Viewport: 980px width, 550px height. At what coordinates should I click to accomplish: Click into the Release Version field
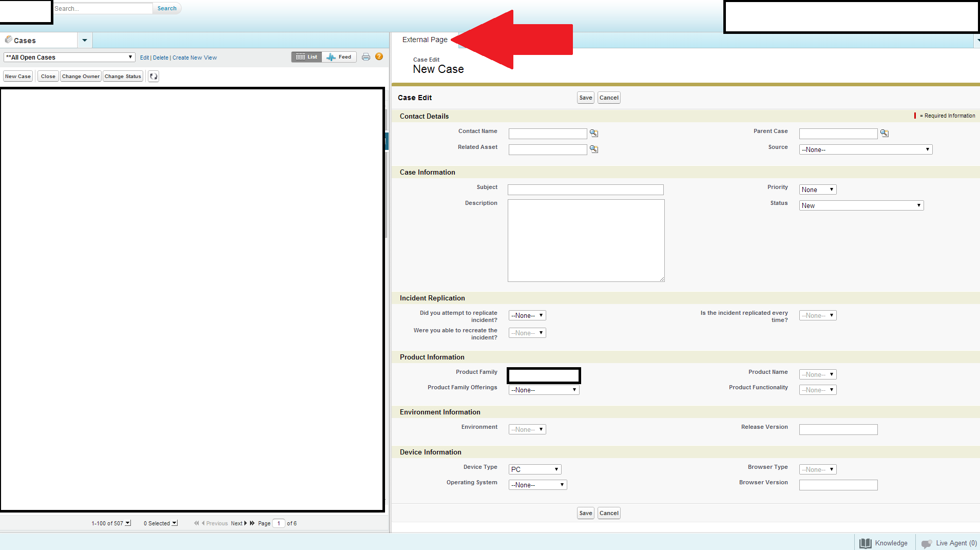click(838, 429)
